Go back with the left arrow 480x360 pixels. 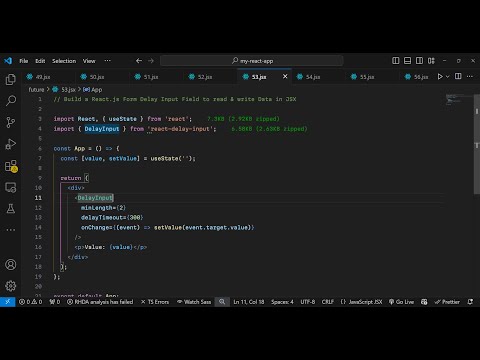(x=139, y=61)
